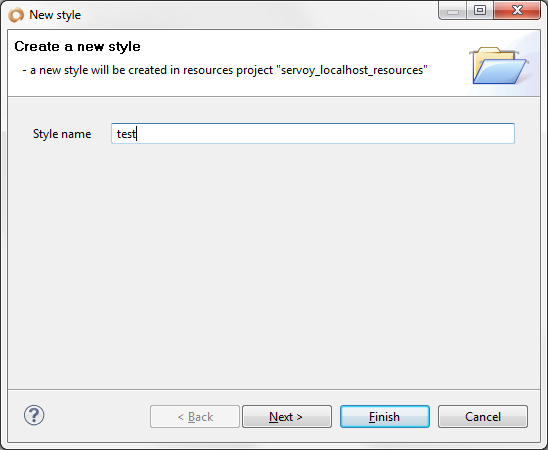Cancel the new style wizard
Image resolution: width=548 pixels, height=450 pixels.
click(483, 416)
